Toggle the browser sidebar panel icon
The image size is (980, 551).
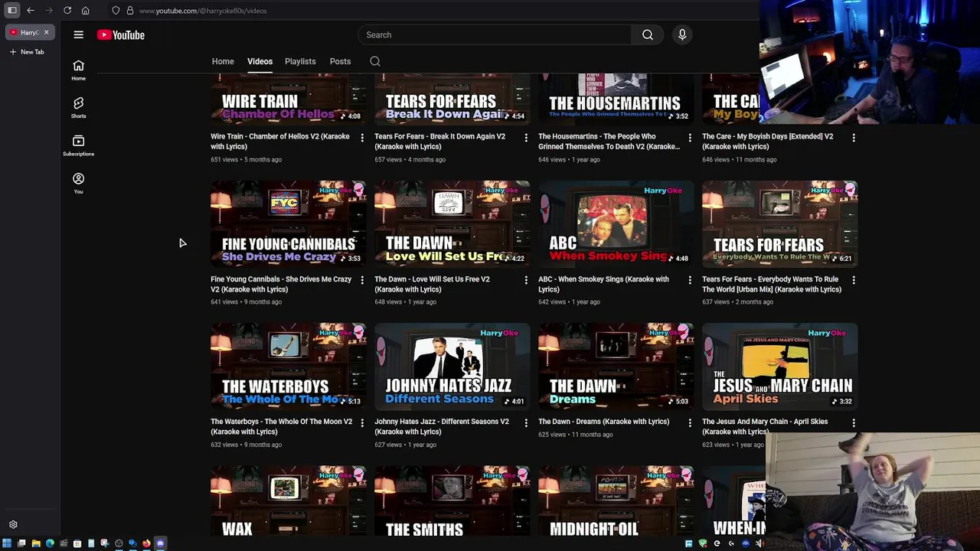coord(12,11)
